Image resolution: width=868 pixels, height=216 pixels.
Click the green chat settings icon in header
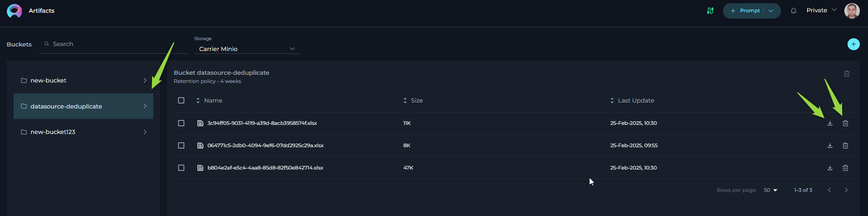tap(710, 10)
